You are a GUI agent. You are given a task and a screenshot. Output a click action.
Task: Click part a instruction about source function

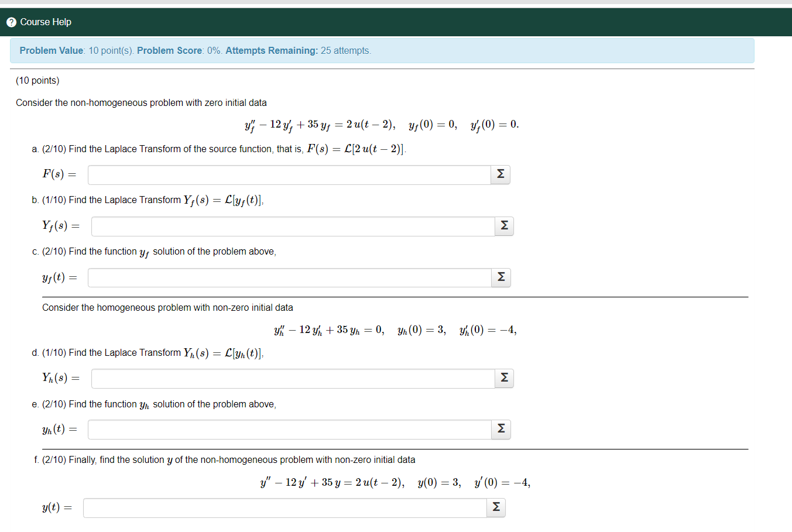coord(219,149)
